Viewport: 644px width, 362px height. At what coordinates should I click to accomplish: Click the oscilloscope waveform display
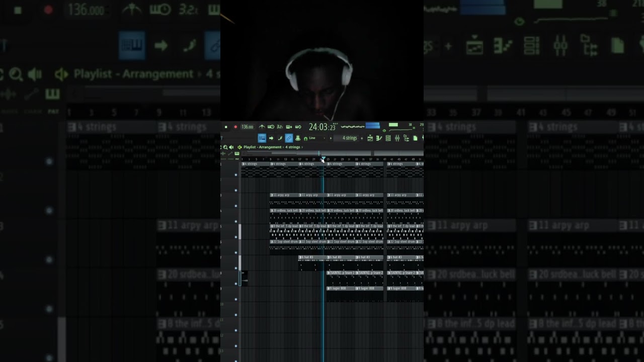tap(353, 127)
